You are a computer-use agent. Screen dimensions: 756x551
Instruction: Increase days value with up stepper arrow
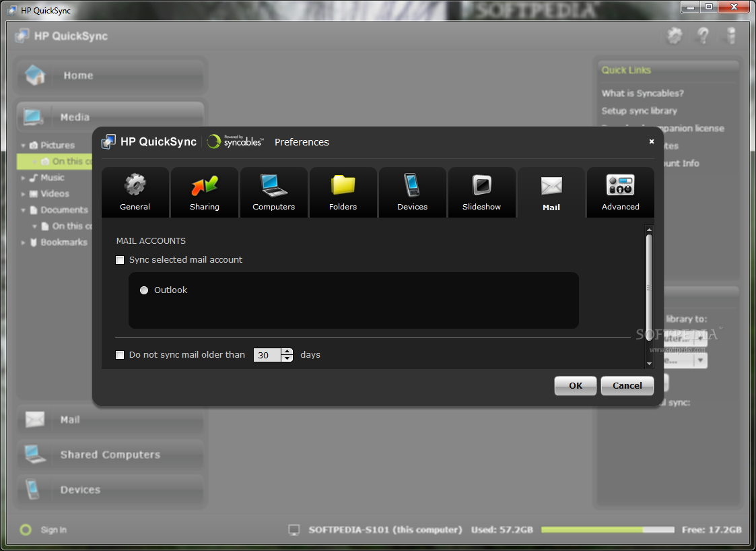coord(287,352)
